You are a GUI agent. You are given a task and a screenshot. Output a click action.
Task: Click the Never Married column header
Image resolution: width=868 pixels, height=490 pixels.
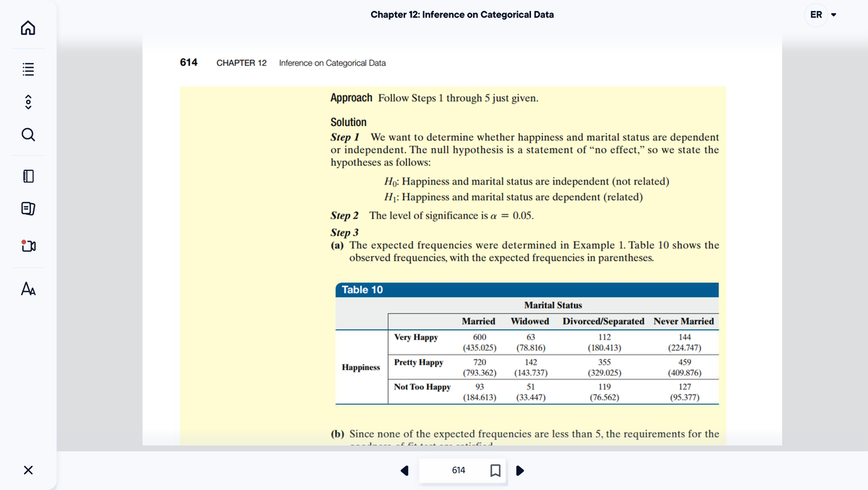pos(684,321)
